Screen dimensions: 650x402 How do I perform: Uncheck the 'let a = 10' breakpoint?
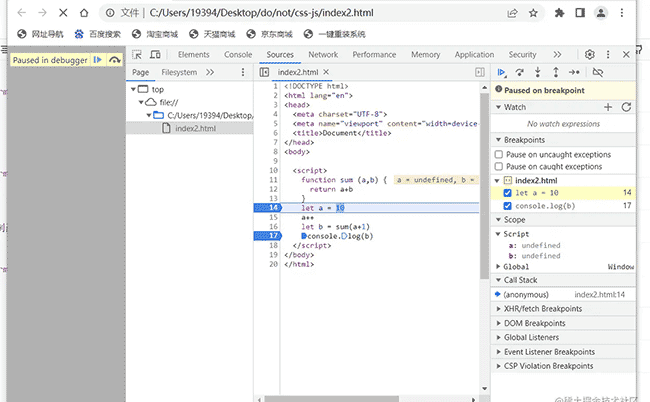[x=507, y=193]
